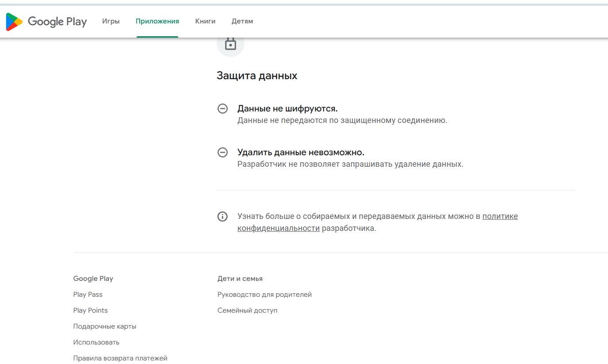608x364 pixels.
Task: Click the info icon near Узнать больше
Action: click(222, 217)
